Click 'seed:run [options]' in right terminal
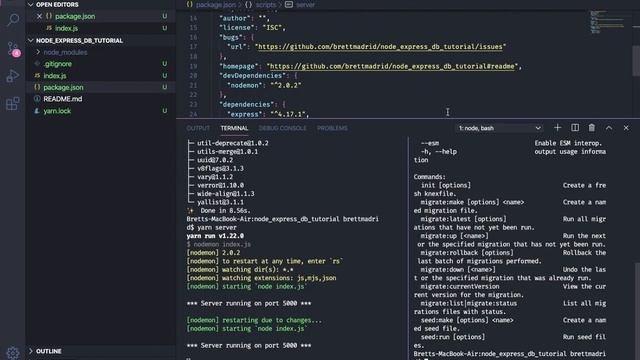 click(453, 337)
